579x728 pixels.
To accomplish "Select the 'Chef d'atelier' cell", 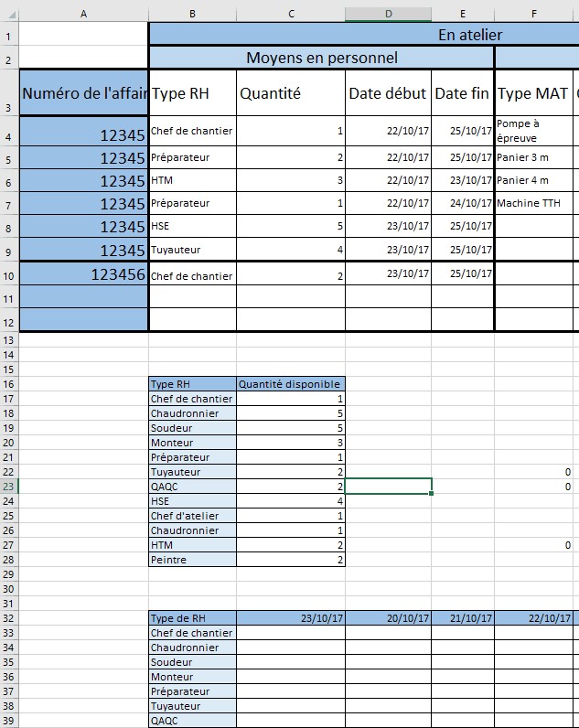I will click(192, 516).
